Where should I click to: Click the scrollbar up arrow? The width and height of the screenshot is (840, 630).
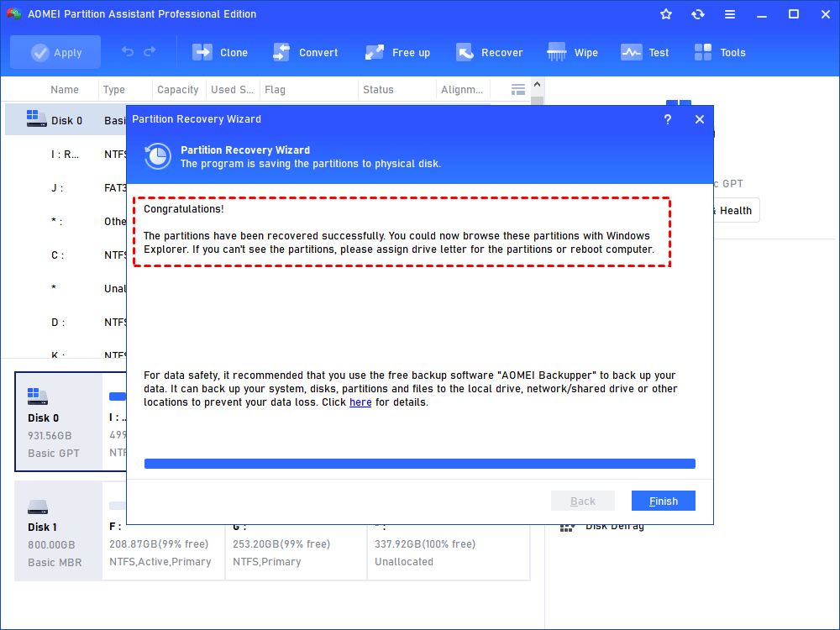[538, 85]
